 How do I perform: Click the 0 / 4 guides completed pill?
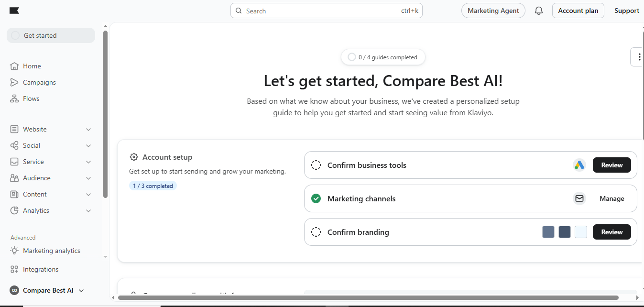383,57
